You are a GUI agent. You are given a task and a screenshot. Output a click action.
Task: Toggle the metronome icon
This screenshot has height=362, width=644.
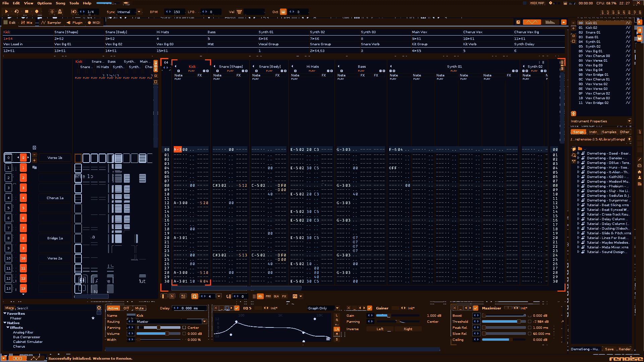coord(60,11)
